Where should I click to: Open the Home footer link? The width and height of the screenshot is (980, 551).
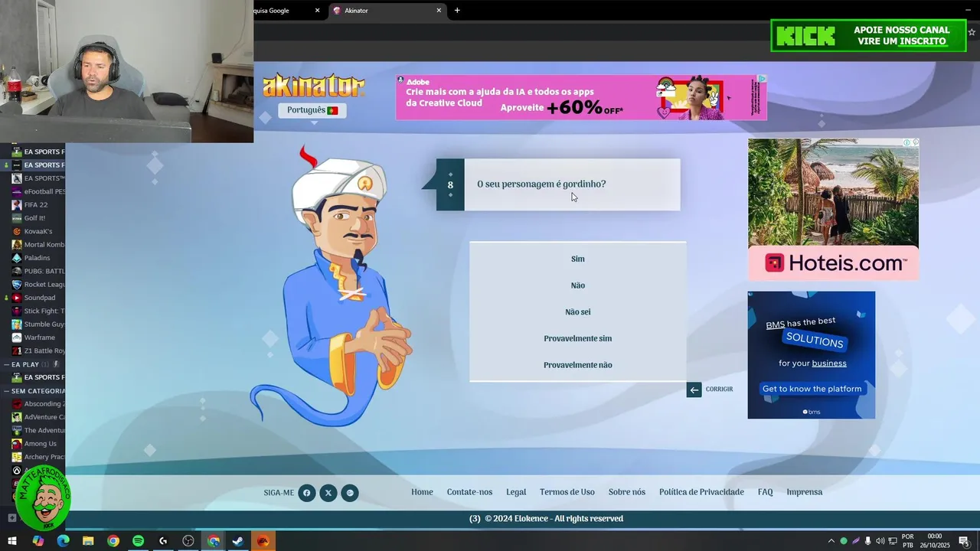point(422,493)
